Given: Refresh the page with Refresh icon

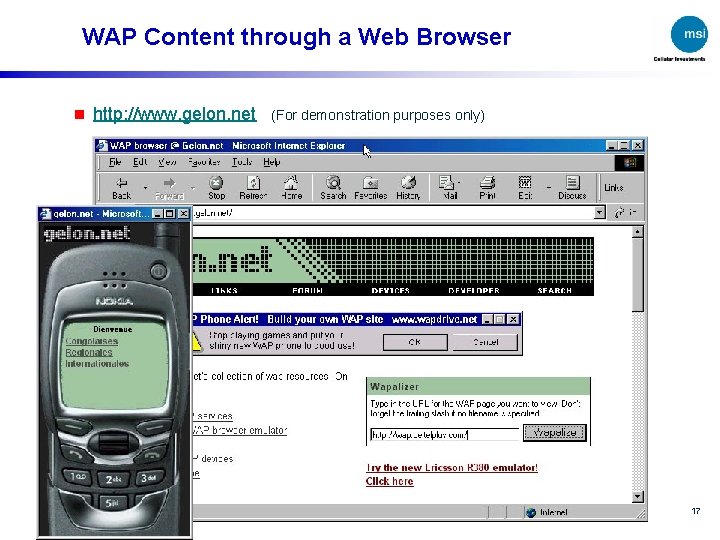Looking at the screenshot, I should (x=253, y=188).
